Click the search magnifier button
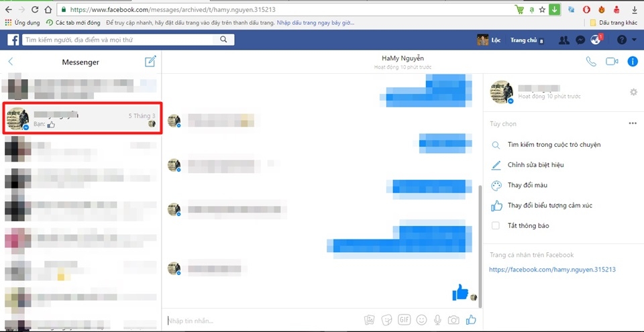 click(x=224, y=40)
